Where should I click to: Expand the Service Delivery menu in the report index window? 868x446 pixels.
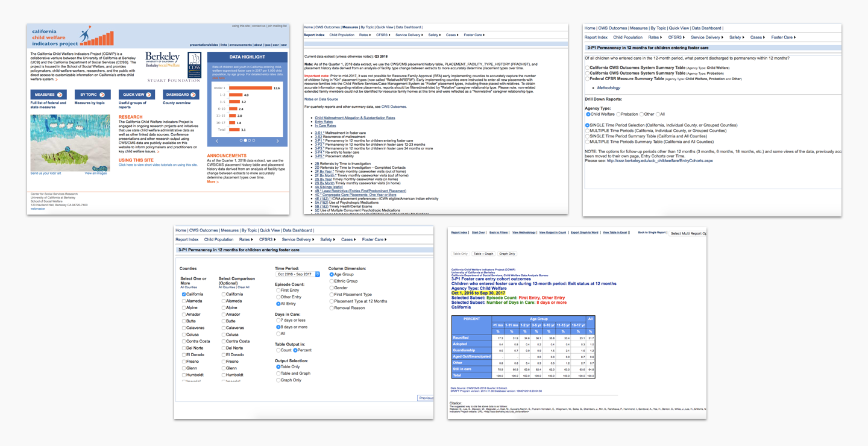pos(409,35)
